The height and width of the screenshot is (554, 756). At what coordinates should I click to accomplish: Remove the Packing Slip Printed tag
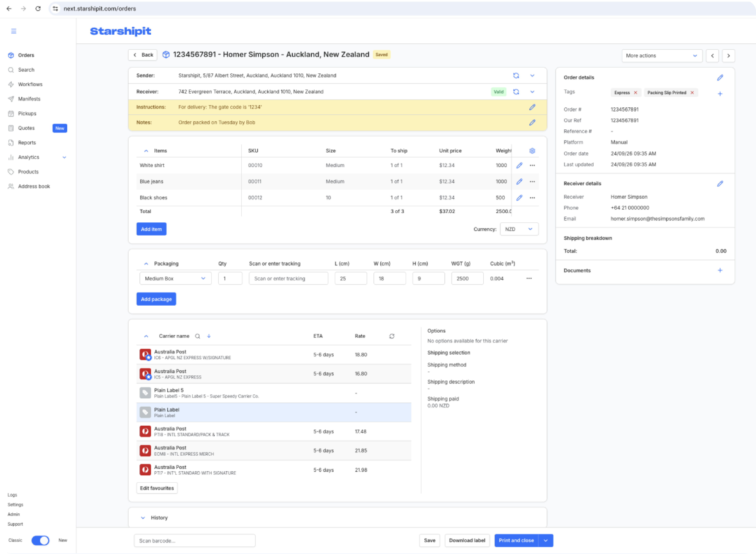692,93
